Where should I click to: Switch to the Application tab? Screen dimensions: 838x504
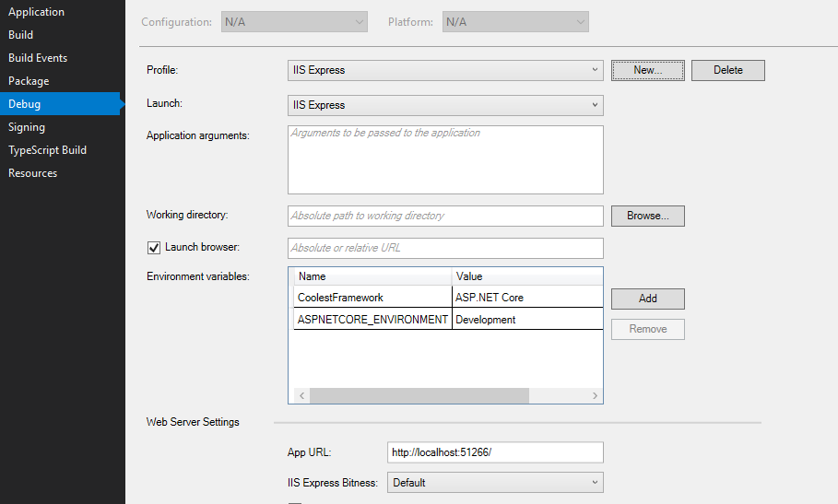click(36, 12)
